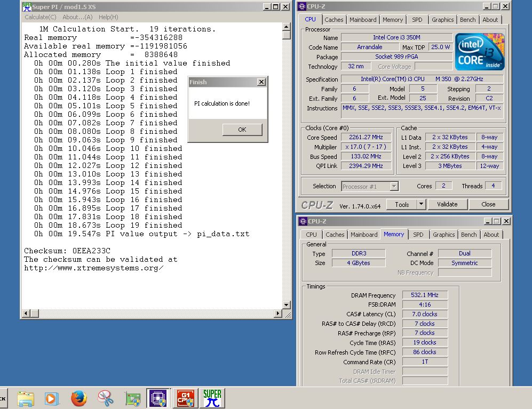Open the Calculate menu in Super PI
This screenshot has width=532, height=409.
pos(41,17)
